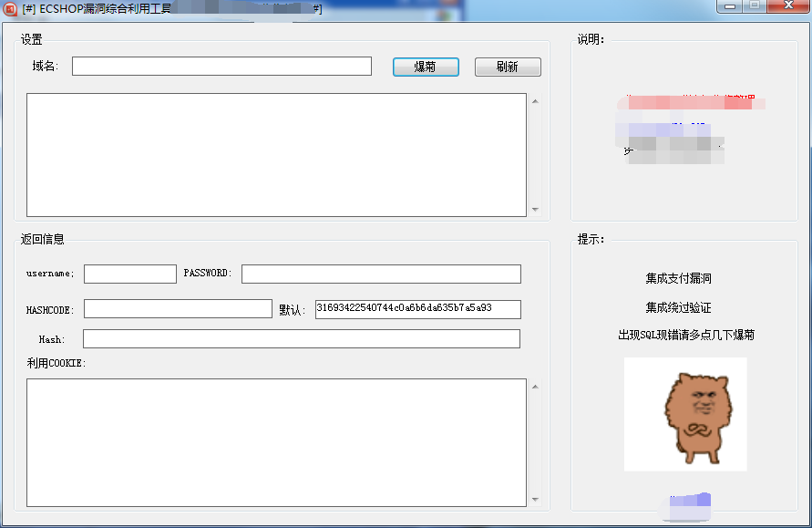Click the 集成支付漏洞 hint text
Image resolution: width=812 pixels, height=528 pixels.
(x=678, y=279)
